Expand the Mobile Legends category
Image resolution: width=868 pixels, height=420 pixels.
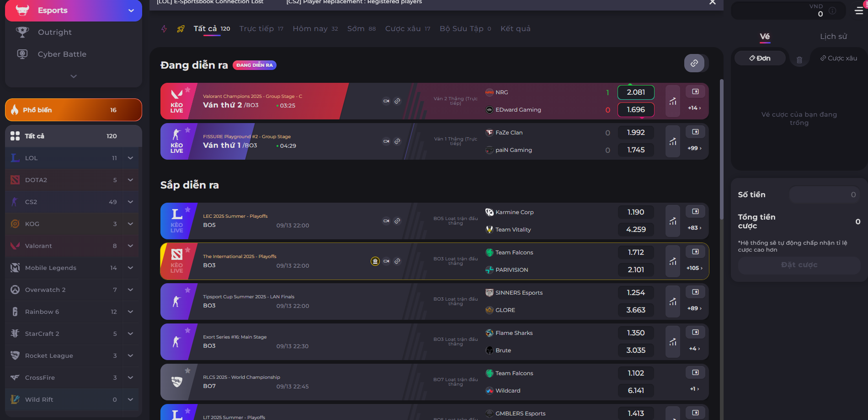(x=130, y=268)
